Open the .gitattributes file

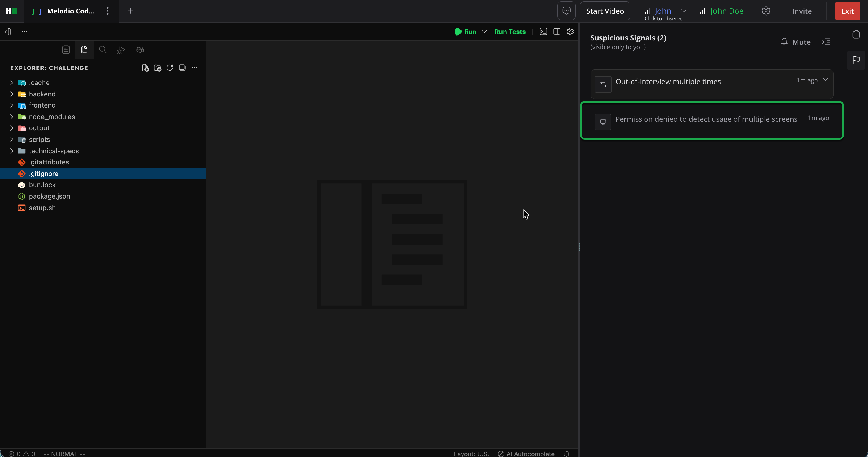click(103, 162)
